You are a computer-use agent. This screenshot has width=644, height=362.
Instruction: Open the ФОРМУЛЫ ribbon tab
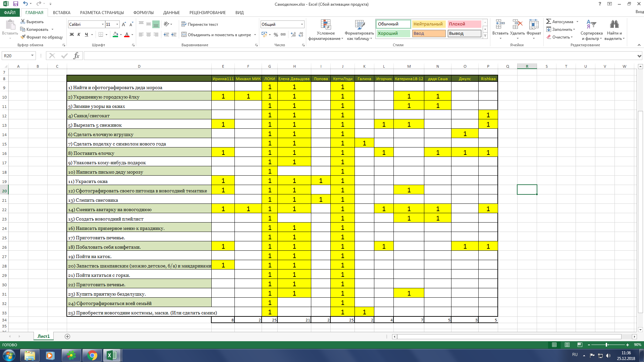click(143, 12)
